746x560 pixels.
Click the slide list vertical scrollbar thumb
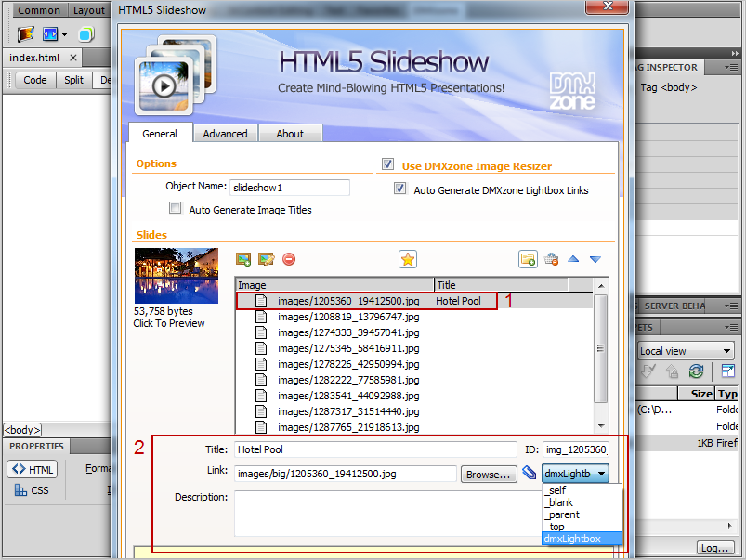(x=600, y=348)
